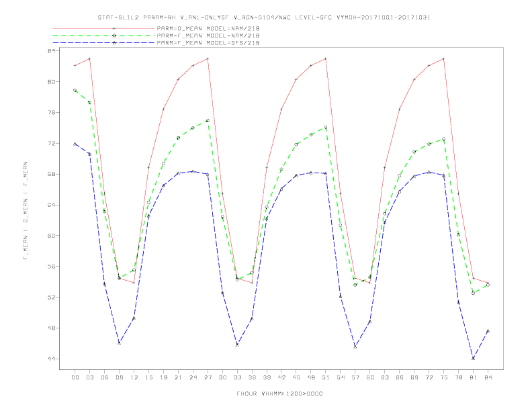This screenshot has height=411, width=532.
Task: Click x-axis tick label 21
Action: coord(178,377)
